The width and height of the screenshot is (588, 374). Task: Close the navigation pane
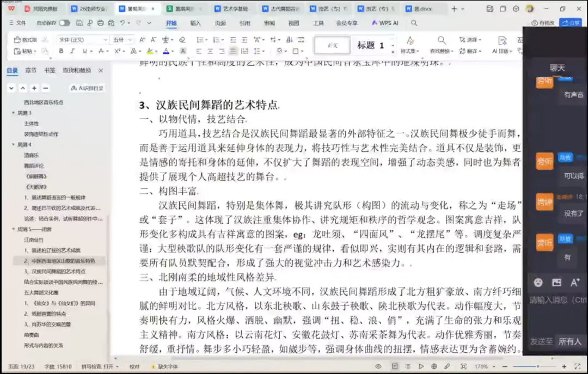click(101, 70)
